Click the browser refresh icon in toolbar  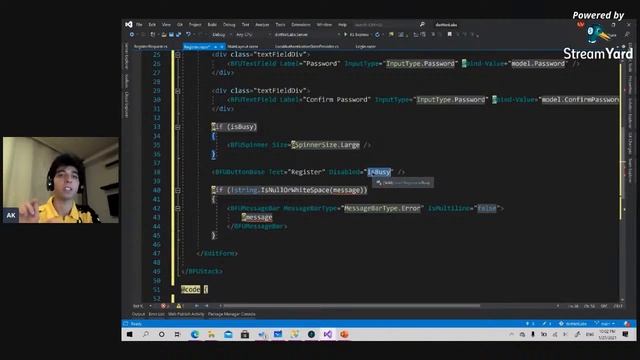pyautogui.click(x=377, y=35)
